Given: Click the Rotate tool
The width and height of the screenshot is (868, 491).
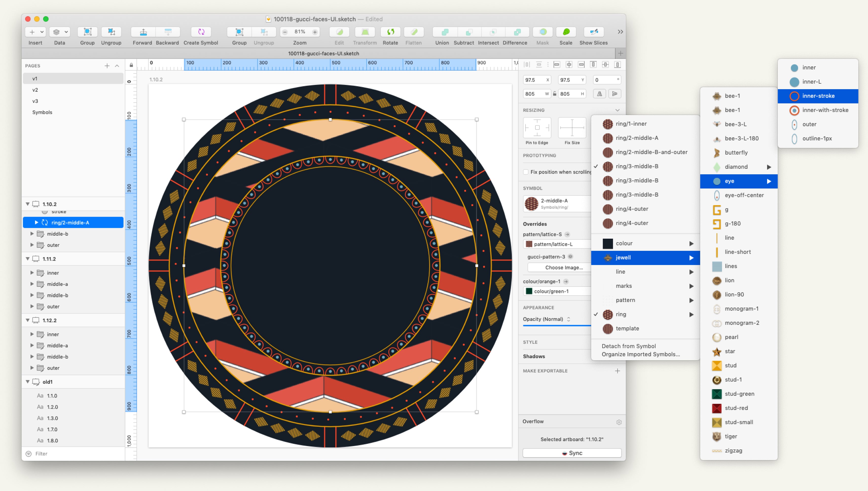Looking at the screenshot, I should [390, 32].
